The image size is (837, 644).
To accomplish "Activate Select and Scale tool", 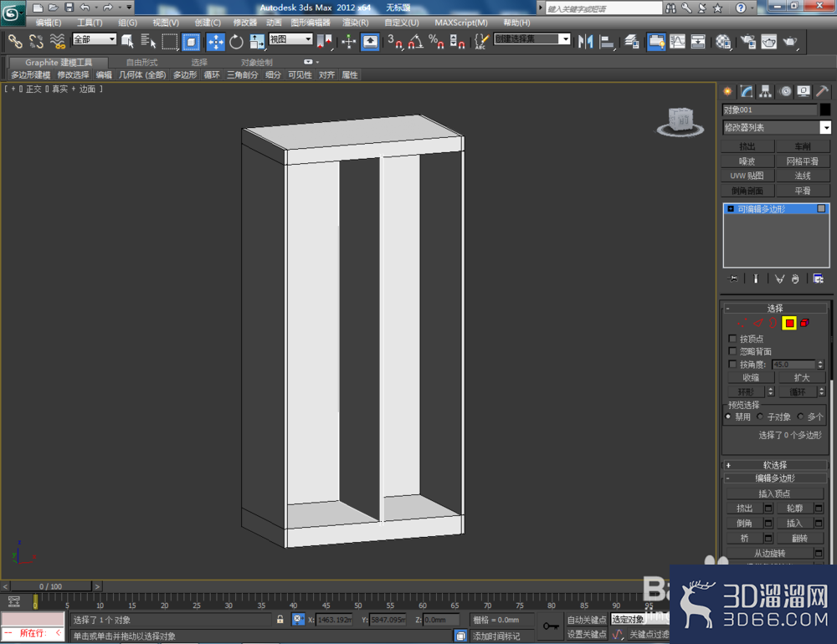I will (257, 41).
